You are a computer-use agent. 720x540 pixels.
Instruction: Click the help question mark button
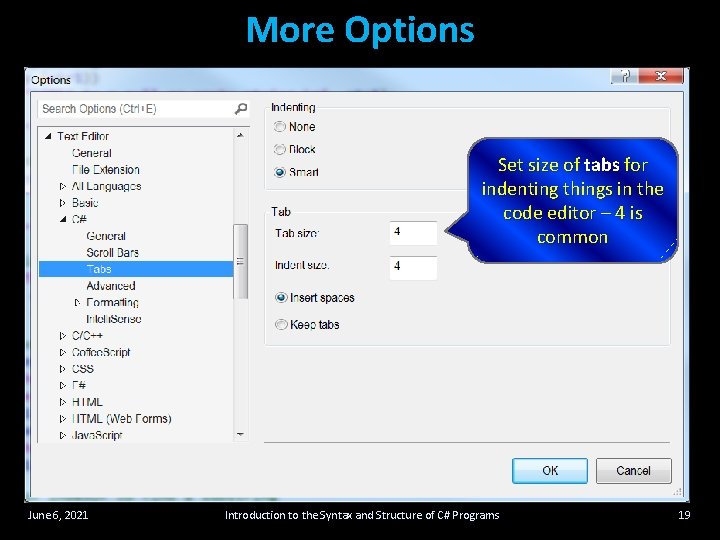(624, 76)
